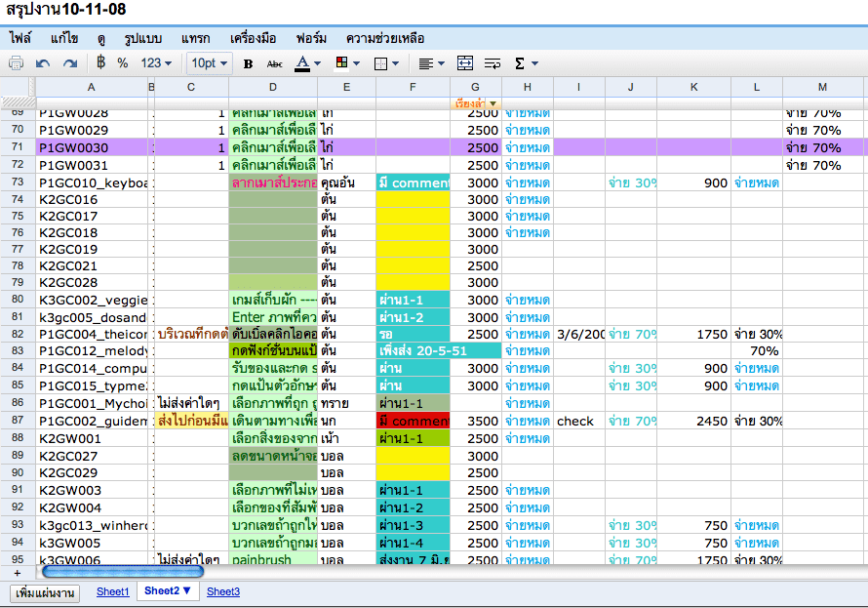Click the print icon in toolbar
Image resolution: width=868 pixels, height=608 pixels.
pos(16,63)
